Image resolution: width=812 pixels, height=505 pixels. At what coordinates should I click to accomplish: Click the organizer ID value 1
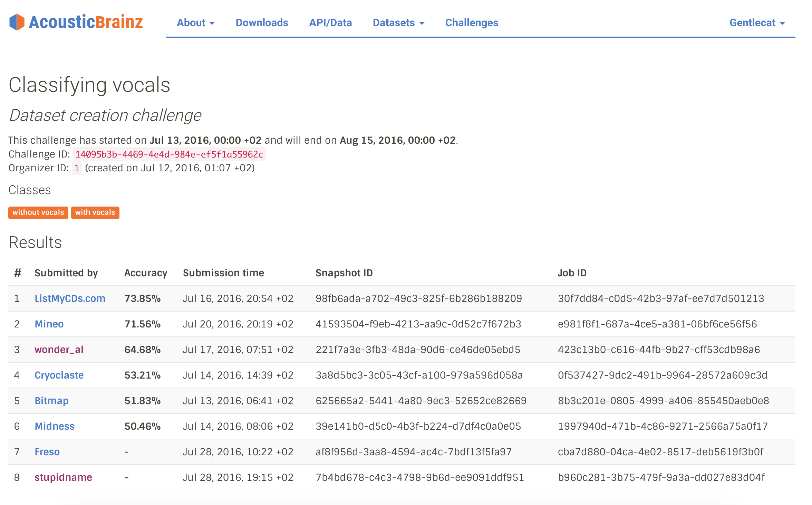77,168
